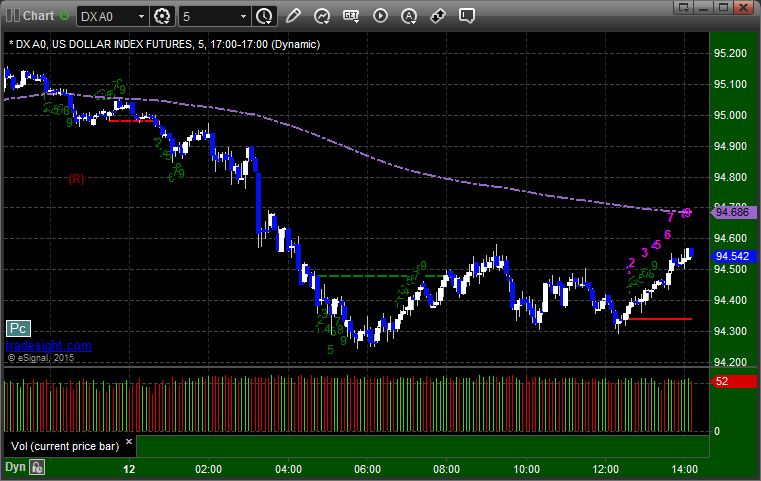The height and width of the screenshot is (481, 761).
Task: Click the 14:00 time axis label
Action: point(684,469)
